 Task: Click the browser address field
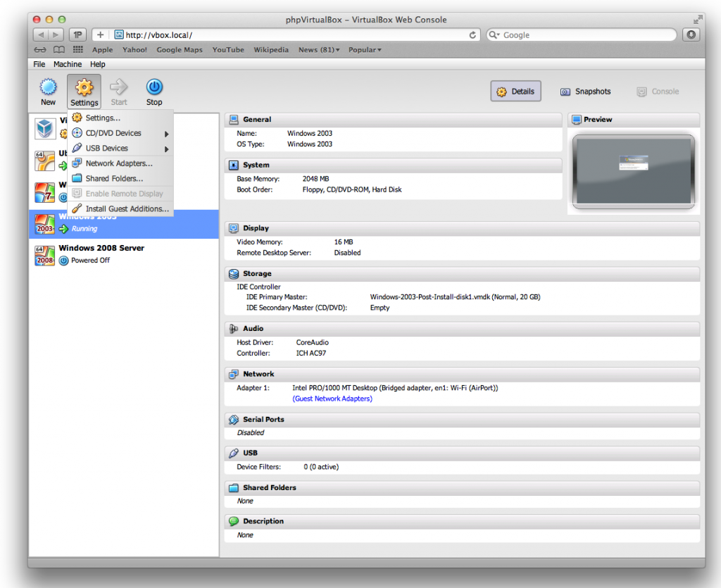tap(282, 34)
